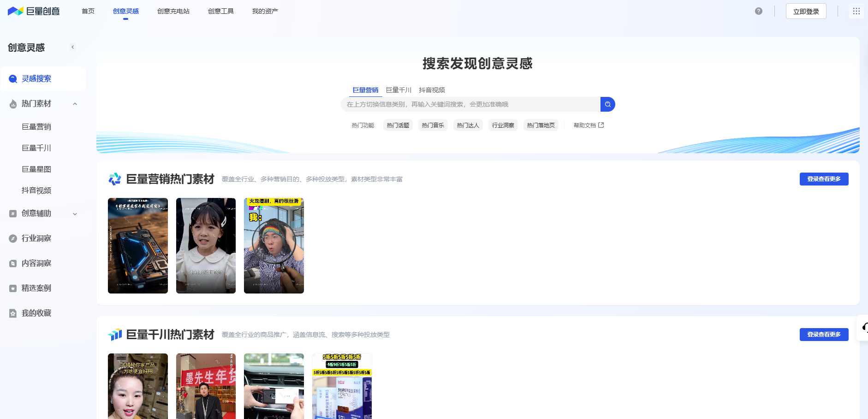The height and width of the screenshot is (419, 868).
Task: Open the 5折 product box thumbnail
Action: [x=342, y=386]
